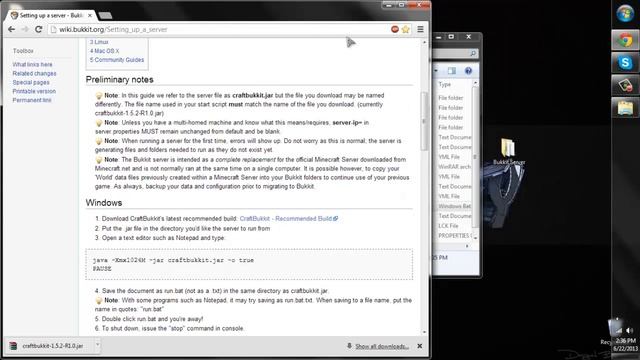The width and height of the screenshot is (640, 360).
Task: Click the red adblock extension icon
Action: 395,29
